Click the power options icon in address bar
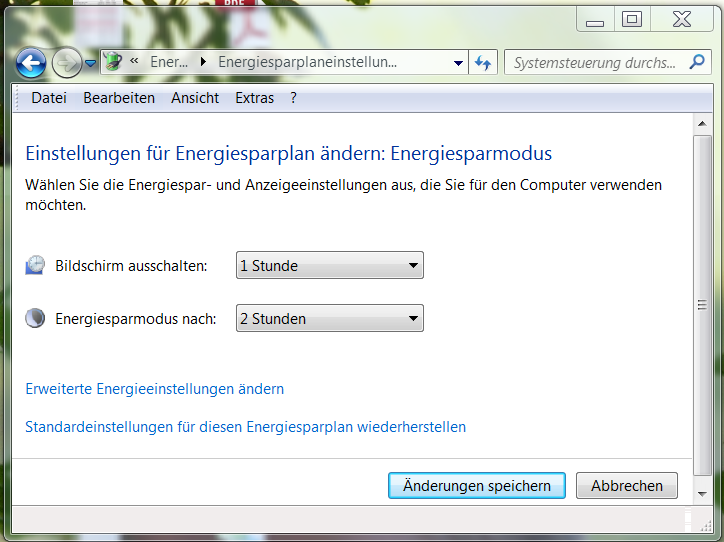724x542 pixels. 114,62
